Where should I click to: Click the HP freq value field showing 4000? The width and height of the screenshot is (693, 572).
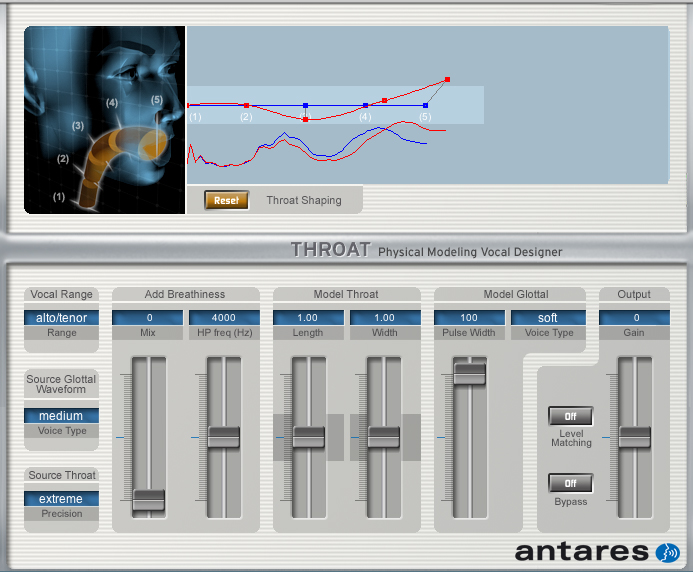pos(224,317)
